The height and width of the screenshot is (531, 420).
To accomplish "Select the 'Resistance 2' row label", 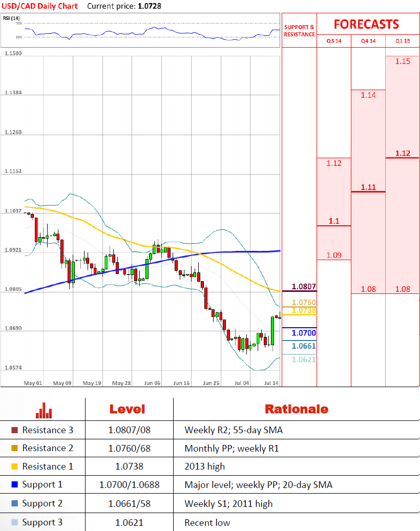I will point(48,448).
